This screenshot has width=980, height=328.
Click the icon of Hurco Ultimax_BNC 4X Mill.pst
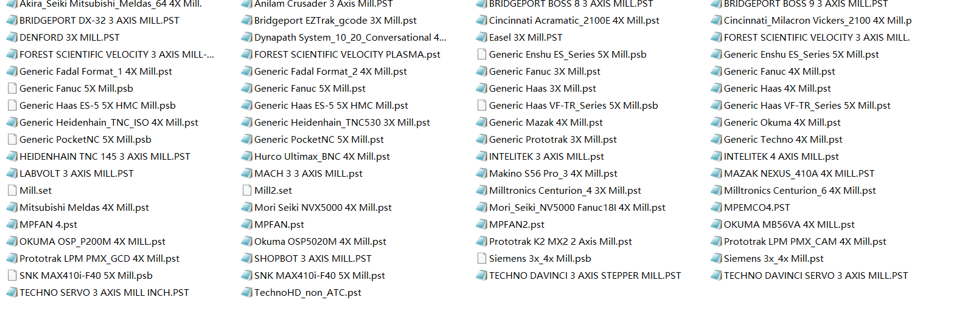click(246, 156)
